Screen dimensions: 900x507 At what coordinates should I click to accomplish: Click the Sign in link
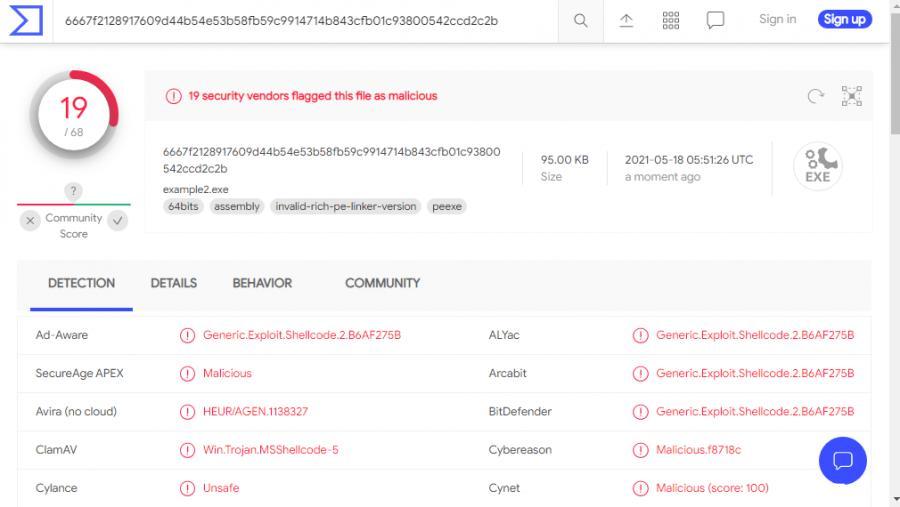[777, 19]
